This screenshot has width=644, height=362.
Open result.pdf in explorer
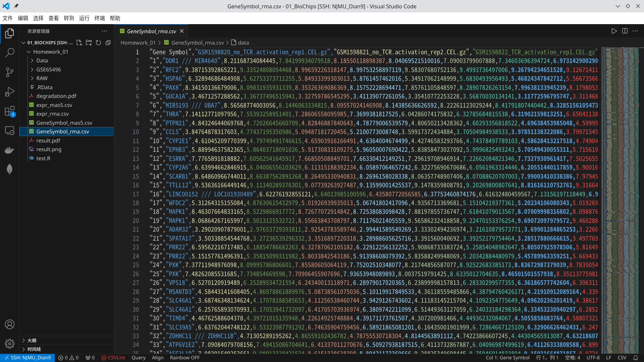click(x=66, y=140)
